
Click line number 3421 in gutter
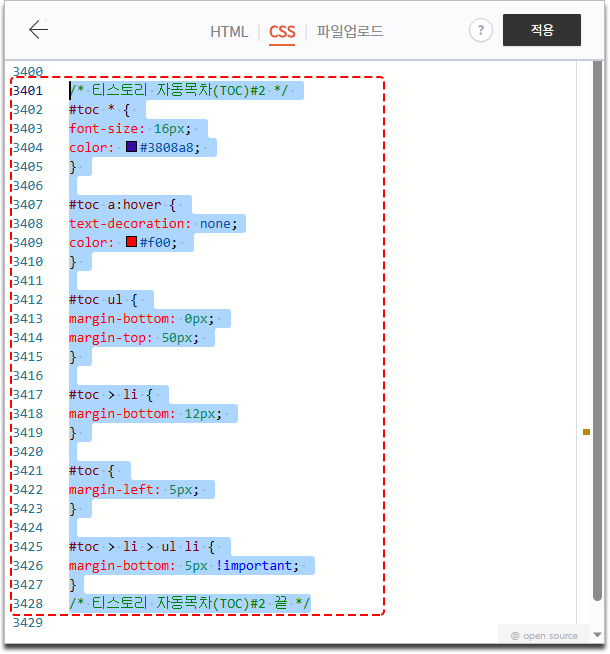point(28,470)
